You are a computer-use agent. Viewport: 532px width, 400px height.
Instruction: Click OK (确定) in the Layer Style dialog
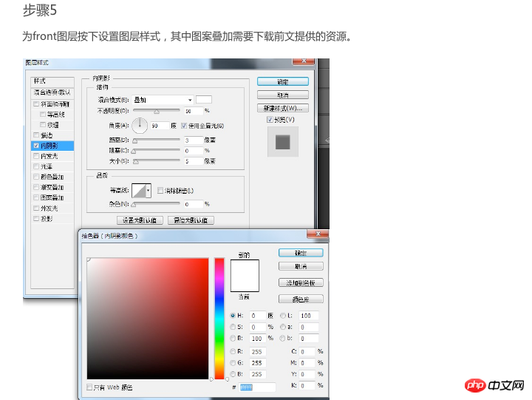(x=282, y=81)
